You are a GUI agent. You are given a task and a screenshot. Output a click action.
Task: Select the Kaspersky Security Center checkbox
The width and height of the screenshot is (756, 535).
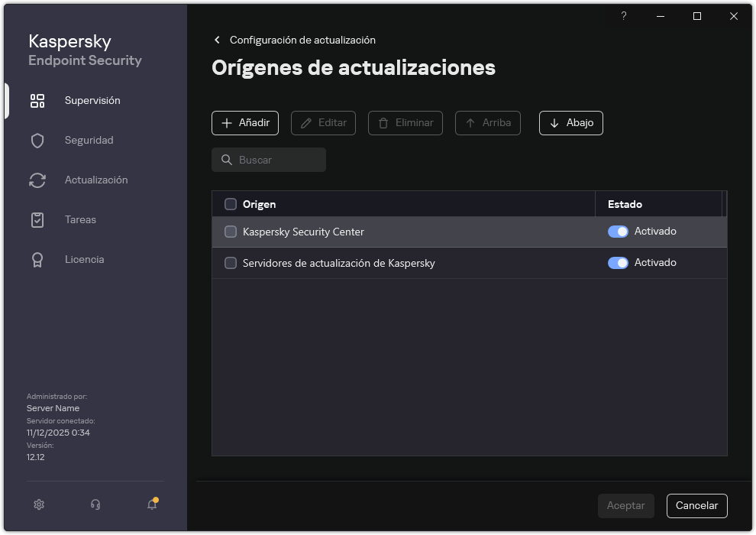point(230,231)
